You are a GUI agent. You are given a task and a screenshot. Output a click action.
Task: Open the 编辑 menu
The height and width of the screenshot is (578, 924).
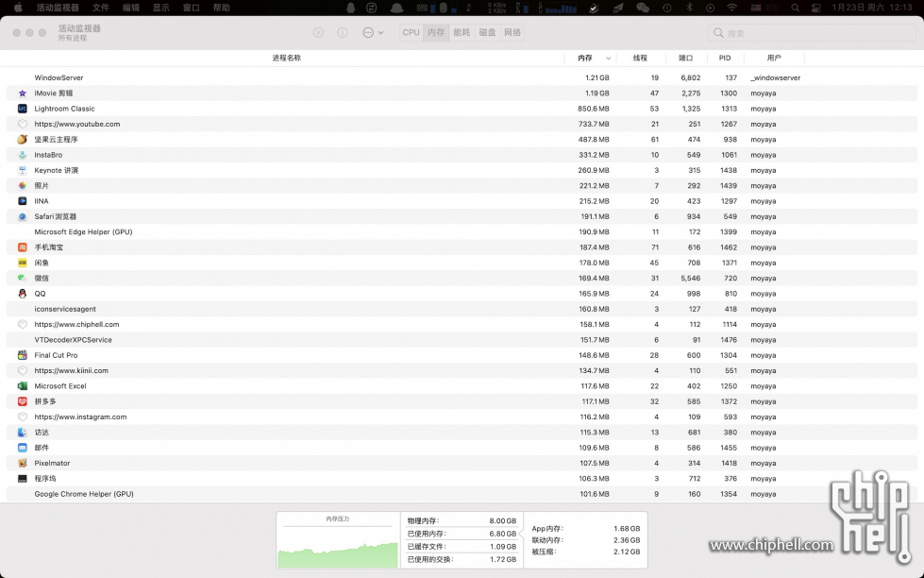coord(131,8)
